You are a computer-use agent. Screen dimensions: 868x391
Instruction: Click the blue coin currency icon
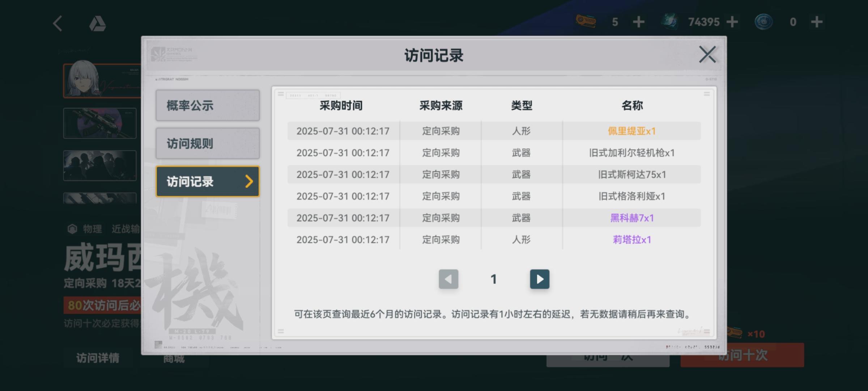click(763, 22)
